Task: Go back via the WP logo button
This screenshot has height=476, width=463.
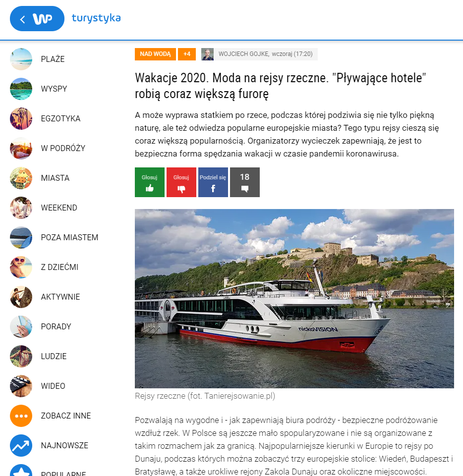Action: pos(37,18)
